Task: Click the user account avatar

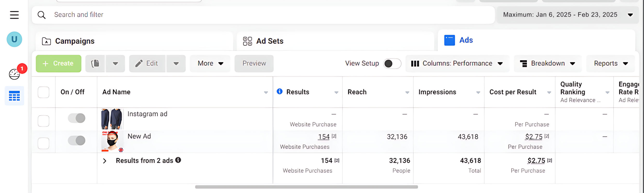Action: pyautogui.click(x=14, y=39)
